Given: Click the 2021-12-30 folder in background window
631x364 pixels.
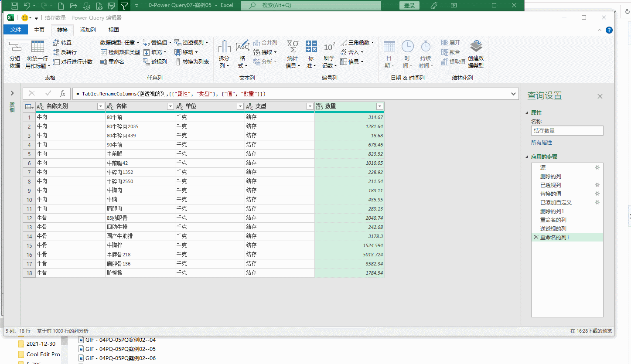Looking at the screenshot, I should (x=41, y=344).
